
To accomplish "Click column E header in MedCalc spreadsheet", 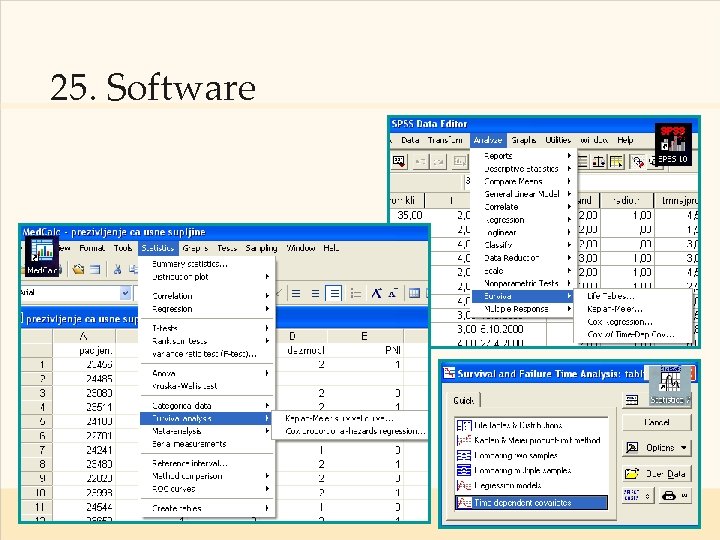I will coord(365,336).
